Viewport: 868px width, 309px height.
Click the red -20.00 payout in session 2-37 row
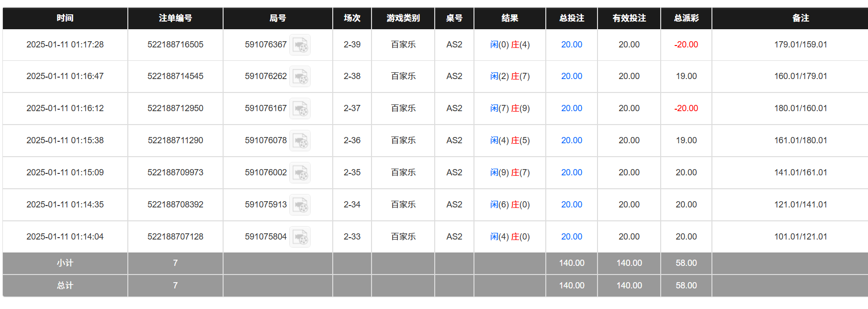click(686, 108)
